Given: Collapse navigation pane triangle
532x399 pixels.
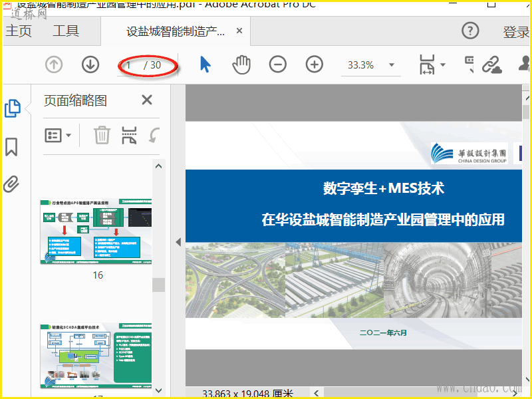Looking at the screenshot, I should point(178,242).
